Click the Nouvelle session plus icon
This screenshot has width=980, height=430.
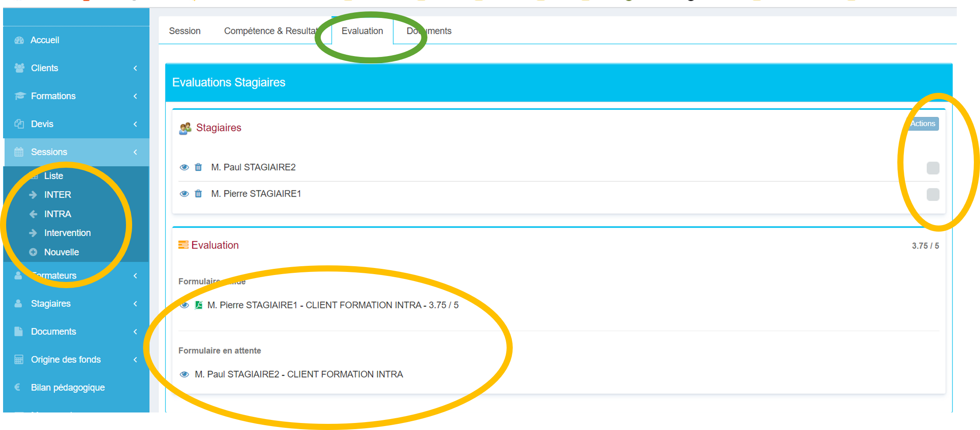(x=33, y=252)
